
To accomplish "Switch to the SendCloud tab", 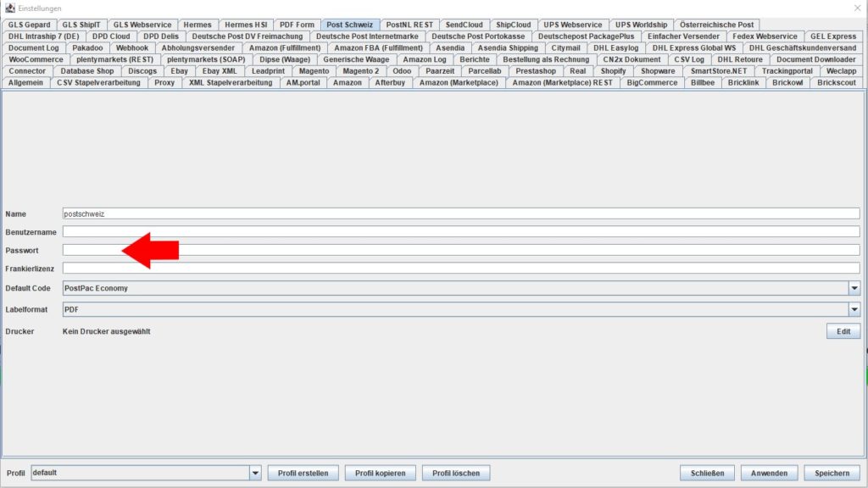I will (464, 25).
